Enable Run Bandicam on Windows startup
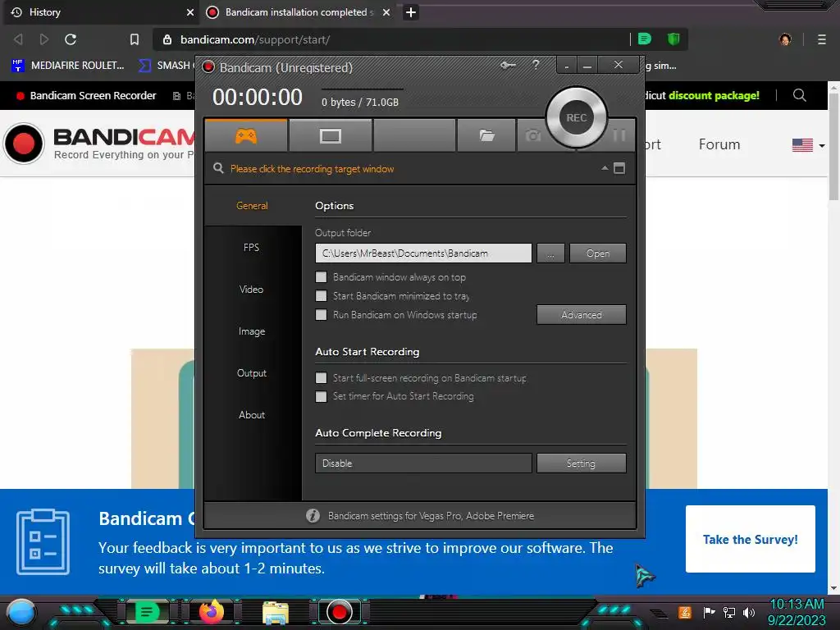The image size is (840, 630). [x=321, y=314]
